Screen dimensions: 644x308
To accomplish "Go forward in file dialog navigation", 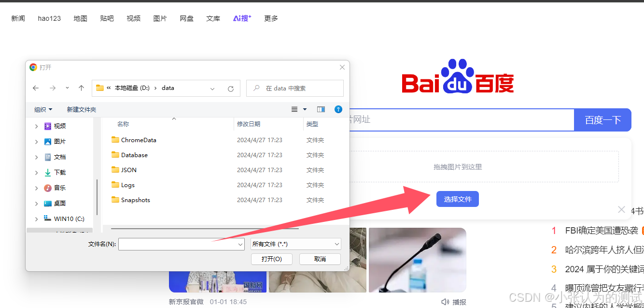I will [53, 88].
